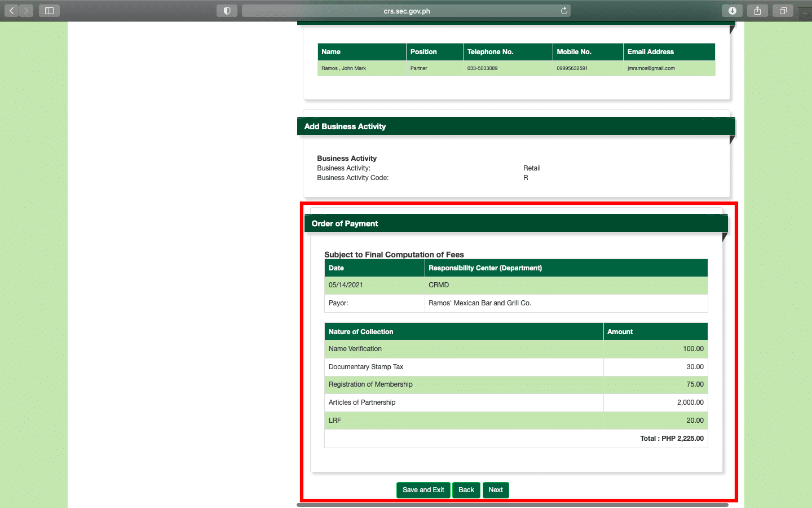
Task: Click the horizontal scrollbar at the page bottom
Action: point(512,505)
